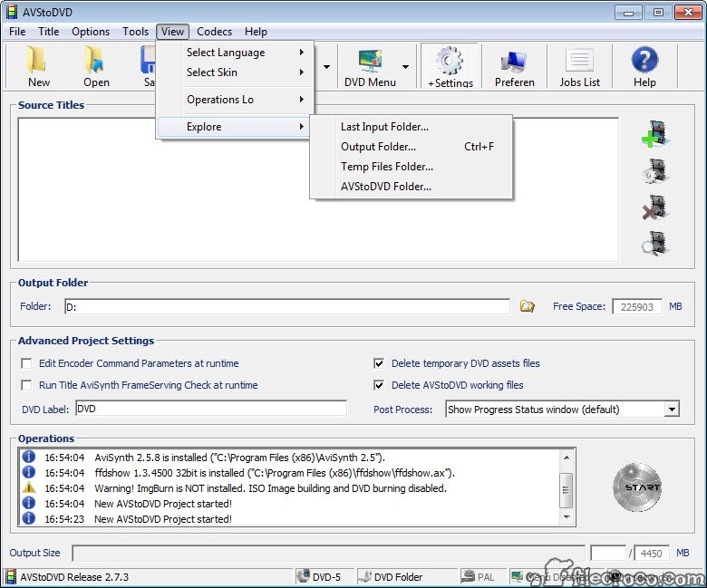Viewport: 707px width, 588px height.
Task: Enable Run Title AviSynth FrameServing Check
Action: (x=26, y=385)
